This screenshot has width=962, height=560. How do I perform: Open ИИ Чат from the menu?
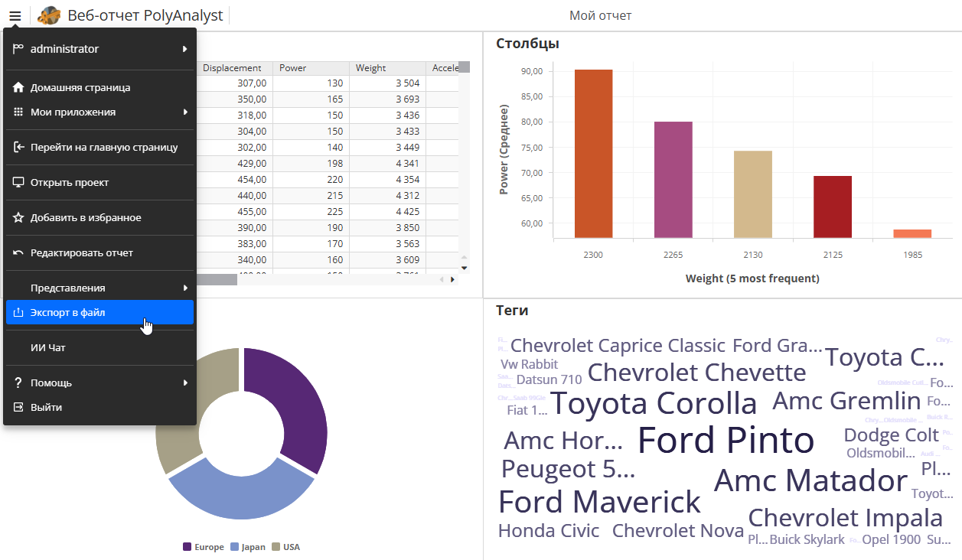pos(99,347)
